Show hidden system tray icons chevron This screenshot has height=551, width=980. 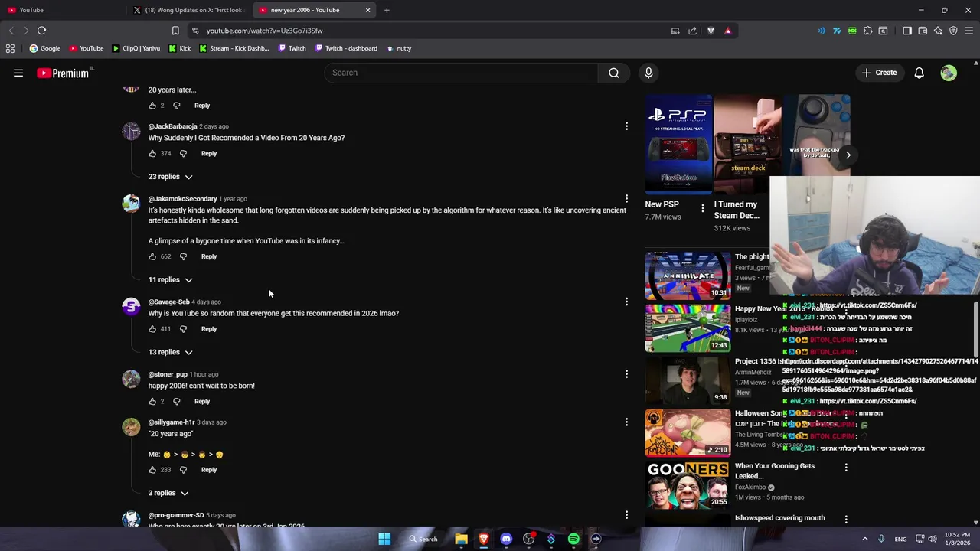(865, 539)
